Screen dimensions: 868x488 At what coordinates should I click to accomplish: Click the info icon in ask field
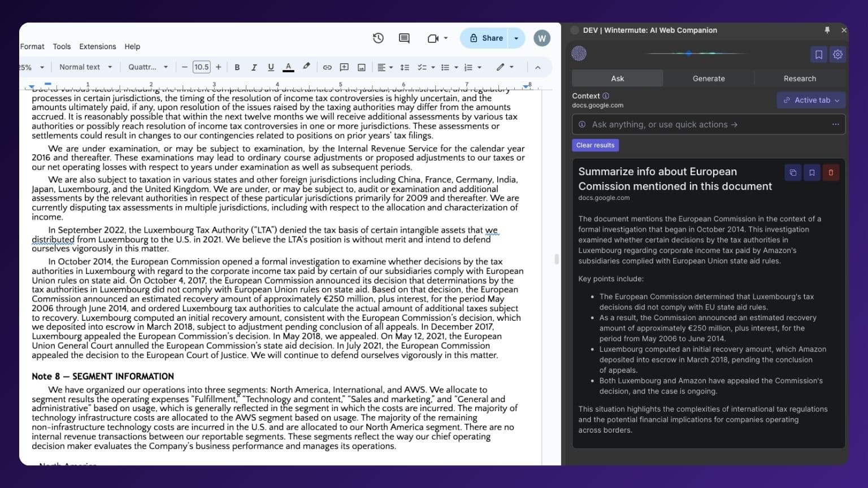582,124
